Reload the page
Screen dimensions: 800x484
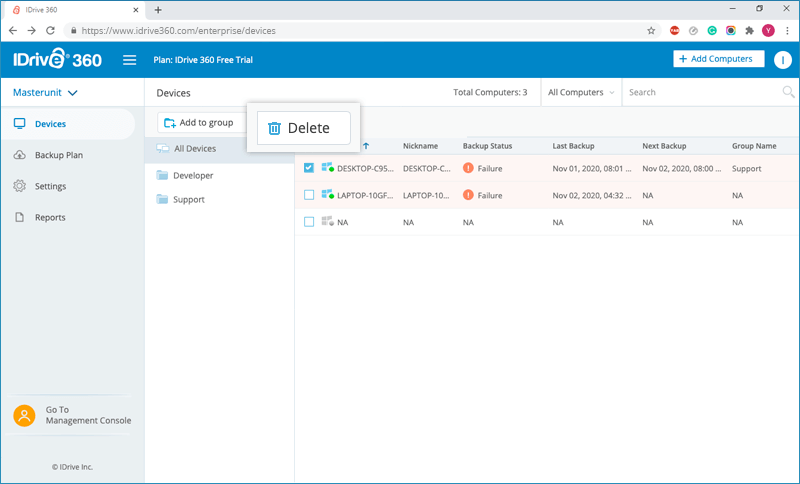click(x=50, y=31)
